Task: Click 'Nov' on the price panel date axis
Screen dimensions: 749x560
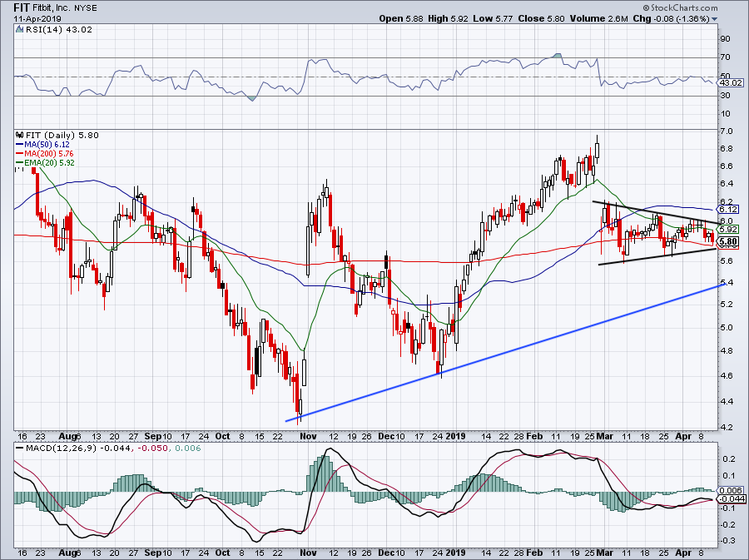Action: pos(308,436)
